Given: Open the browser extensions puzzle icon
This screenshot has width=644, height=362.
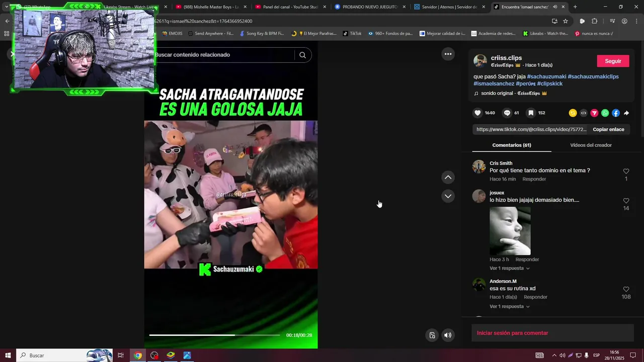Looking at the screenshot, I should click(x=595, y=21).
